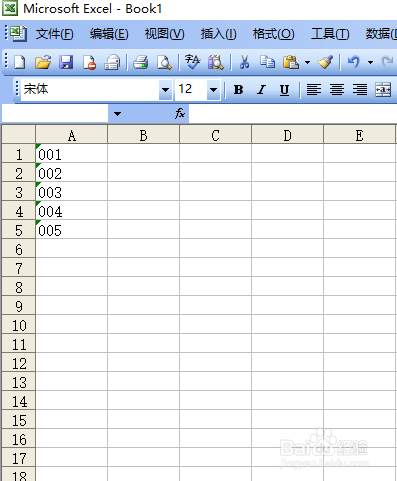Image resolution: width=397 pixels, height=481 pixels.
Task: Select row 6 header
Action: [19, 248]
